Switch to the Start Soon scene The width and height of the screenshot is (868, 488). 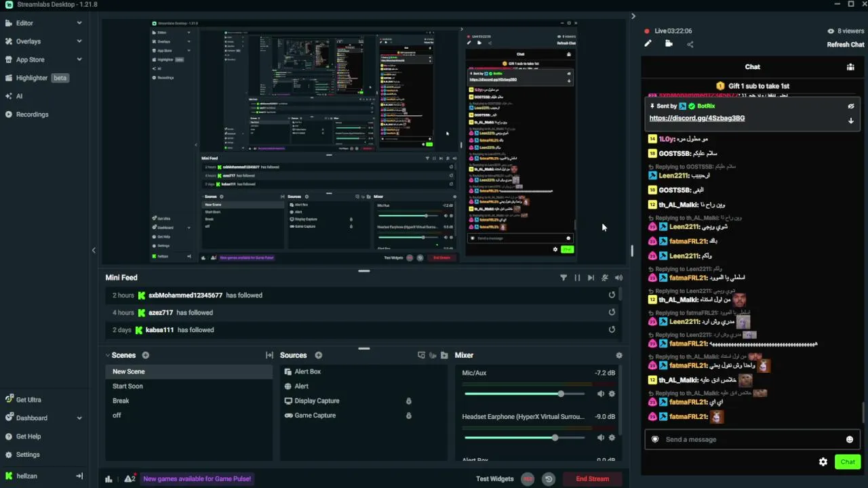point(189,386)
